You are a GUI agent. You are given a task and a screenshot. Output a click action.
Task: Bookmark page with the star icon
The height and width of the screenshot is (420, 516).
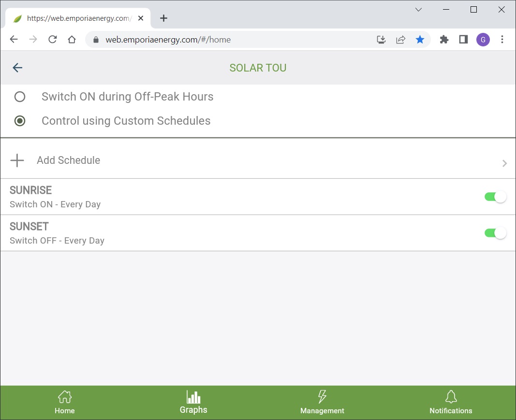pyautogui.click(x=420, y=40)
